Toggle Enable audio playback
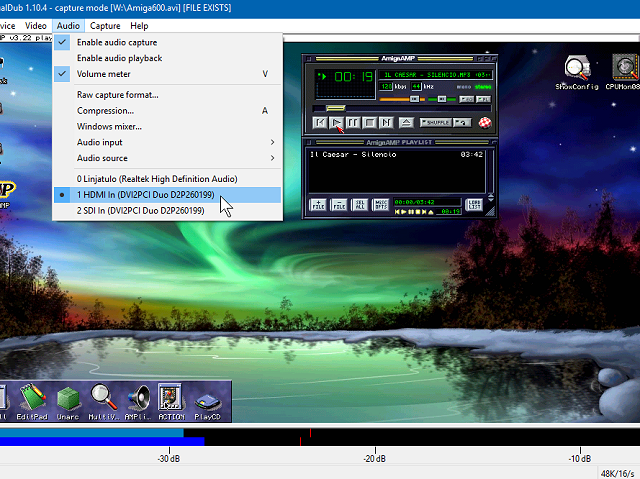Screen dimensions: 640x479 [x=167, y=58]
